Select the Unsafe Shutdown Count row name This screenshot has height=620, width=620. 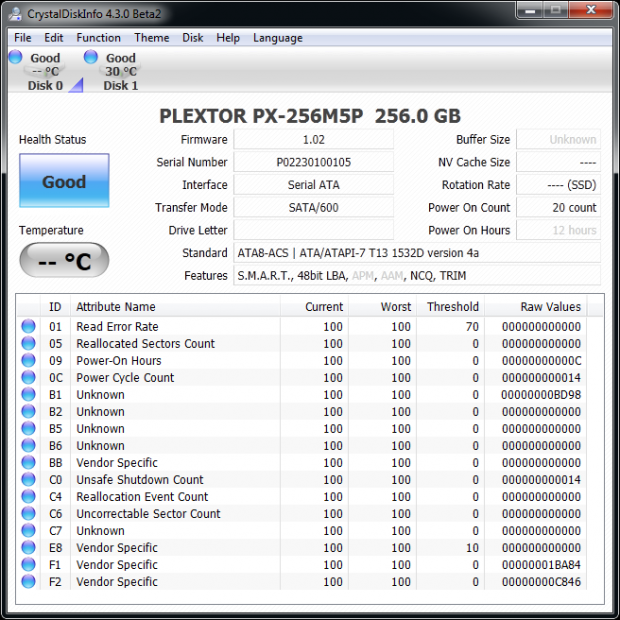tap(140, 480)
